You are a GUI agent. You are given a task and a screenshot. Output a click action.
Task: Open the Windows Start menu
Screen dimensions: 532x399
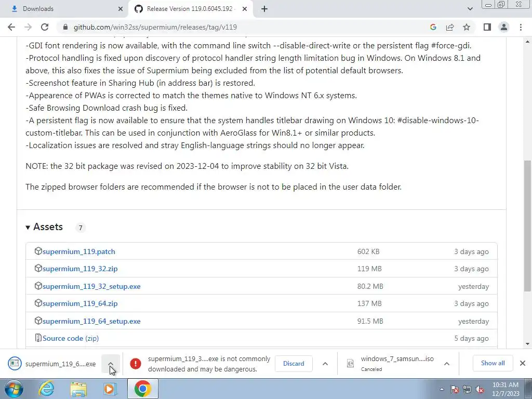tap(14, 389)
